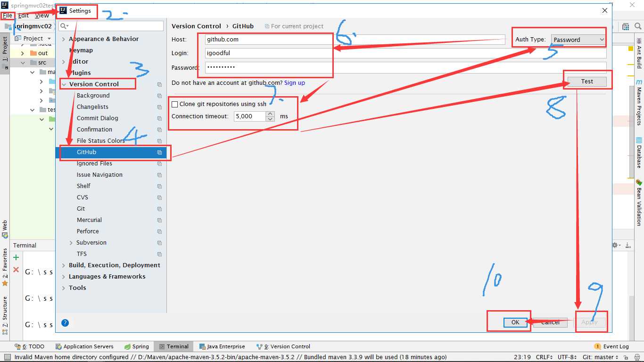This screenshot has height=362, width=644.
Task: Change UTF-8 file encoding in status bar
Action: (568, 357)
